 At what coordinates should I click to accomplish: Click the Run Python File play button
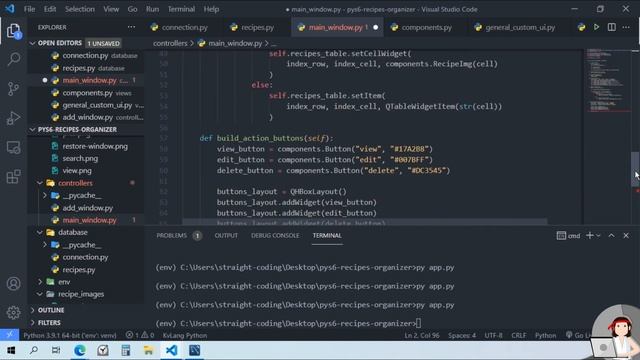596,27
